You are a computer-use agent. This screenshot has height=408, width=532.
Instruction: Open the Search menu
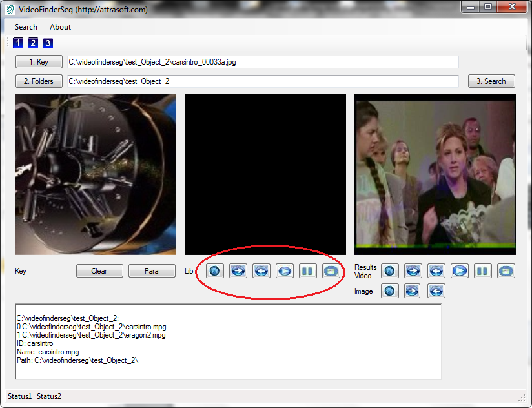[26, 27]
